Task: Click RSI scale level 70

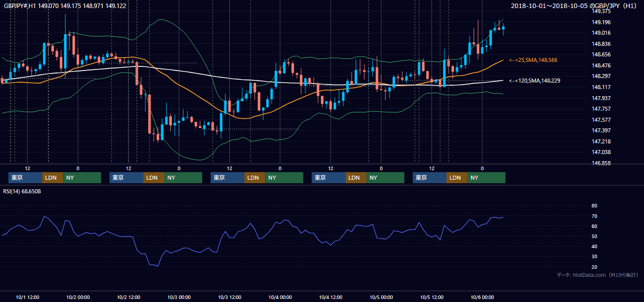Action: [594, 216]
